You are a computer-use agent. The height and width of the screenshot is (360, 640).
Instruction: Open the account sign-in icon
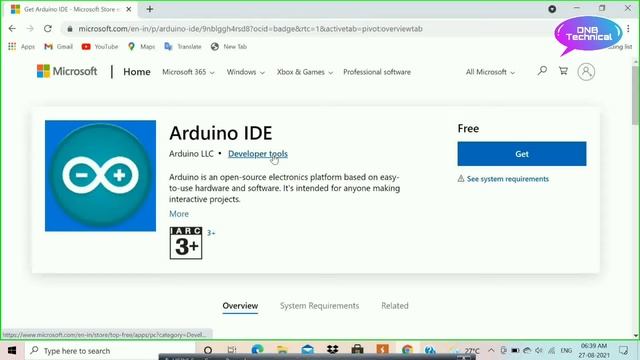tap(586, 72)
